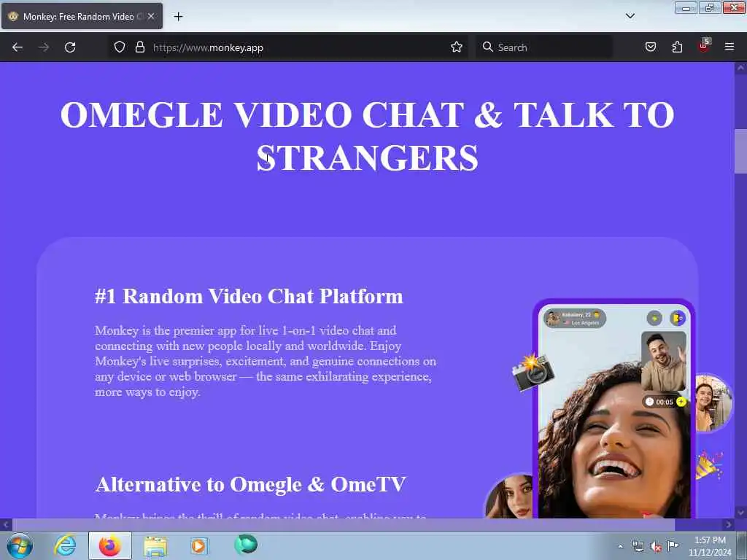Expand the list all tabs chevron

point(630,16)
